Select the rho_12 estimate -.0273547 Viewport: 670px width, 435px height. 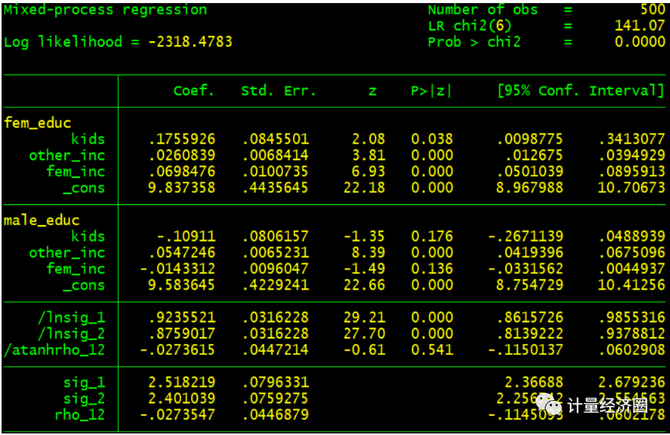(178, 414)
